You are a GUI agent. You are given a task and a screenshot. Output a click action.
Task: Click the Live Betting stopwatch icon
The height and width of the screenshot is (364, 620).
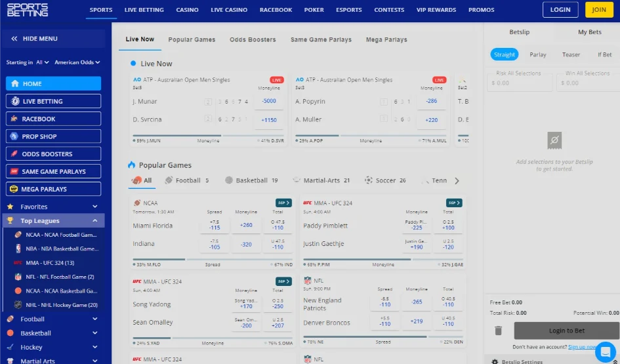(x=15, y=101)
